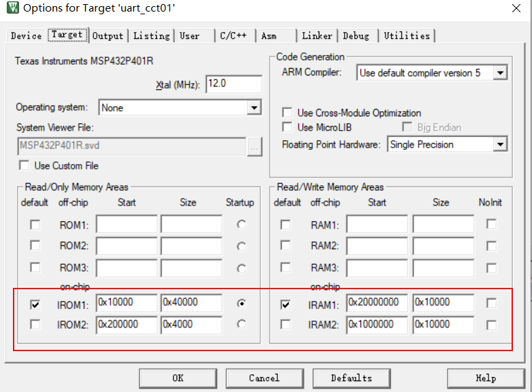Open the Asm tab

point(268,35)
